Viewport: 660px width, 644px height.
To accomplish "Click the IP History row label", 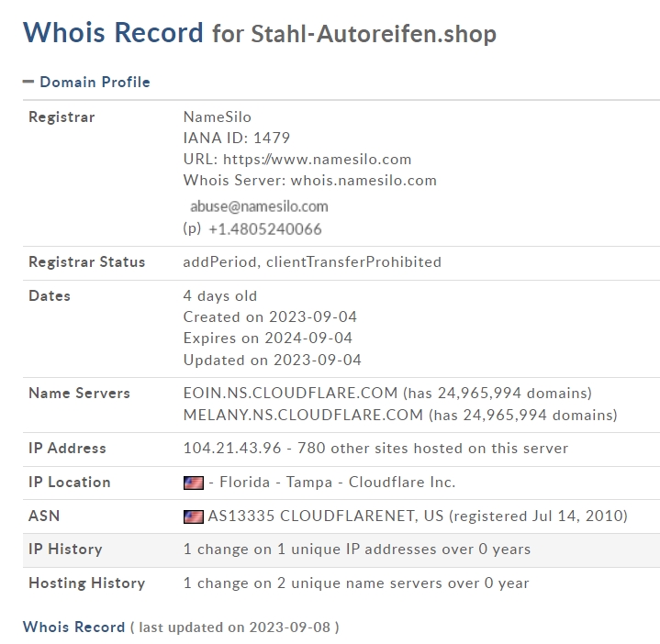I will 65,550.
